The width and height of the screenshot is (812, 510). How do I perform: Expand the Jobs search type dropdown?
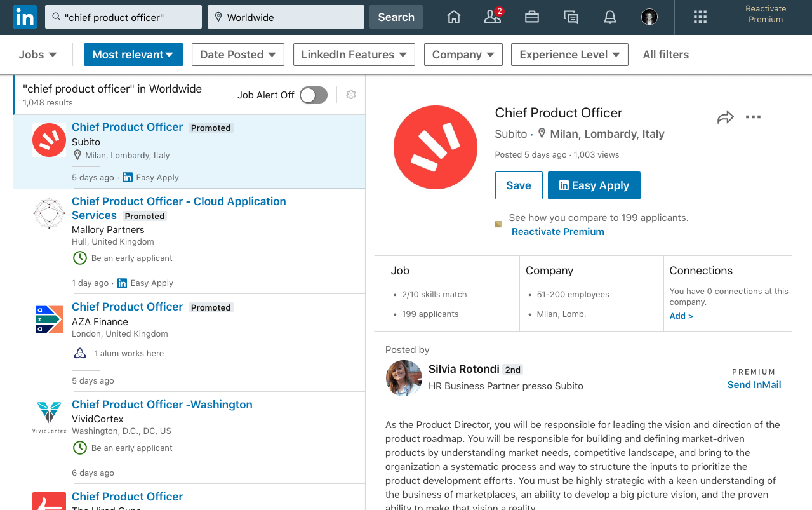37,55
